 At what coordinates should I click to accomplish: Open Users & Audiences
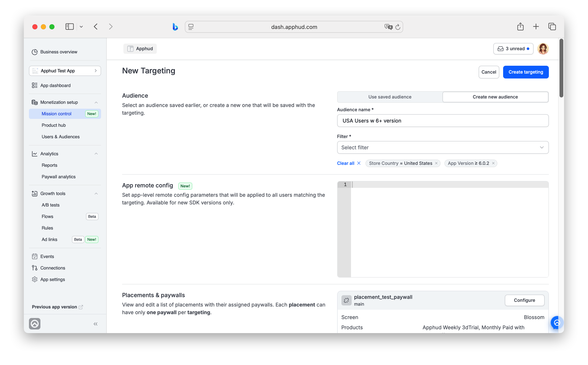coord(61,137)
